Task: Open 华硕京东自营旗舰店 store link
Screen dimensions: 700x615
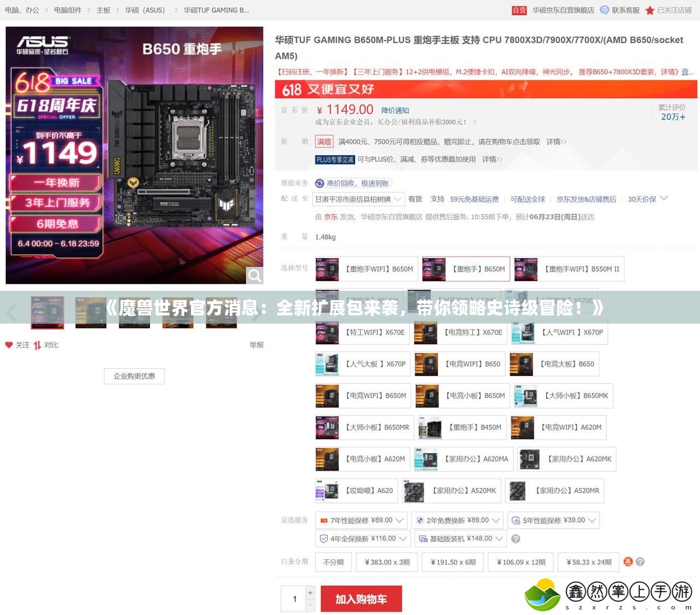Action: coord(563,10)
